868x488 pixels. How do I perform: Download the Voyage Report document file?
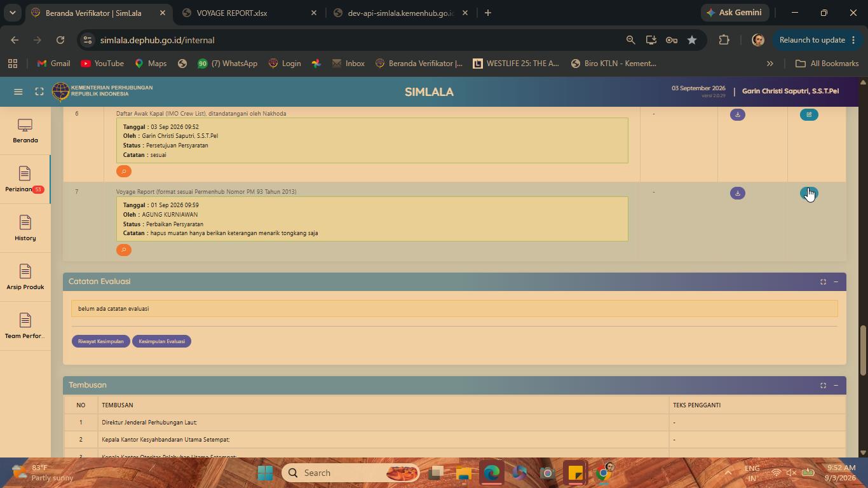point(737,193)
